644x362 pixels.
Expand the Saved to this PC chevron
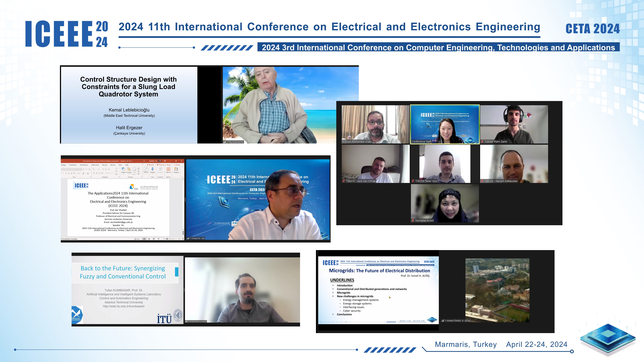132,161
